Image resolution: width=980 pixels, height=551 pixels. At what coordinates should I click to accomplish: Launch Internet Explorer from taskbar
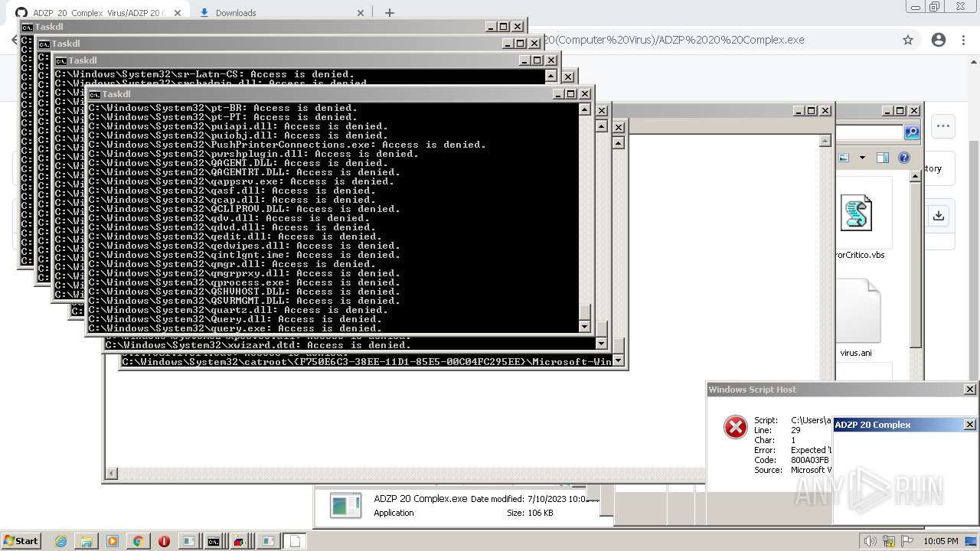point(61,541)
